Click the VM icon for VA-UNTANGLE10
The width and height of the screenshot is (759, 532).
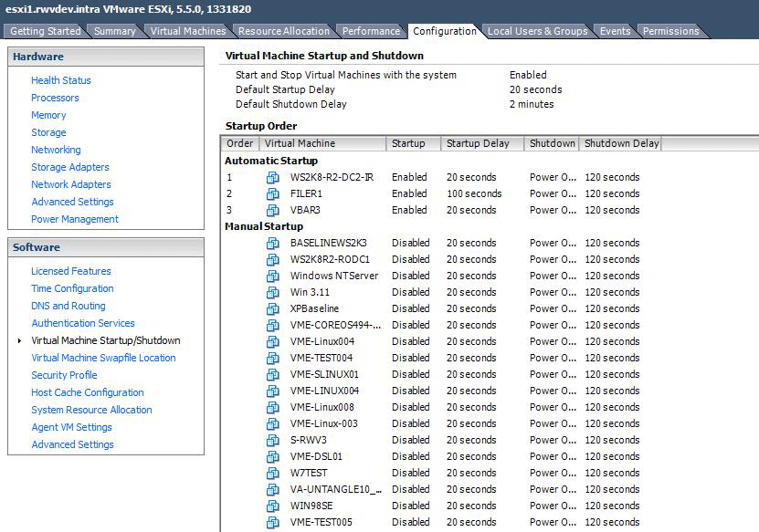pyautogui.click(x=273, y=490)
